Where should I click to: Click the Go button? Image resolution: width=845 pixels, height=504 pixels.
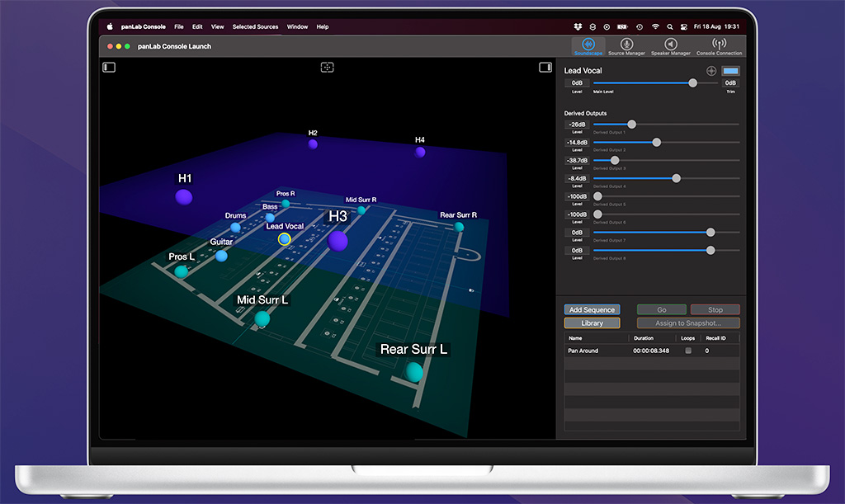tap(662, 309)
